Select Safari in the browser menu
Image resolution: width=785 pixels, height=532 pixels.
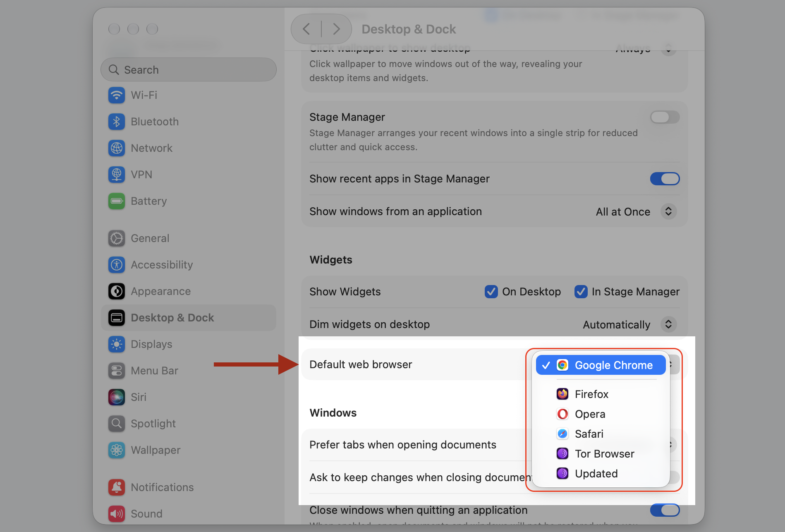tap(601, 434)
